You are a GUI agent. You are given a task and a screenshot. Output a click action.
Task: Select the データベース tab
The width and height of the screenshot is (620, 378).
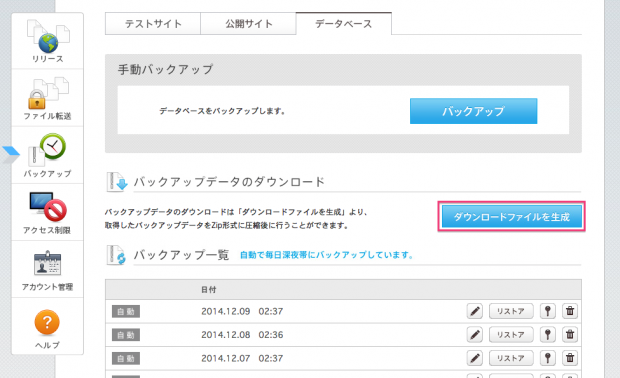344,24
